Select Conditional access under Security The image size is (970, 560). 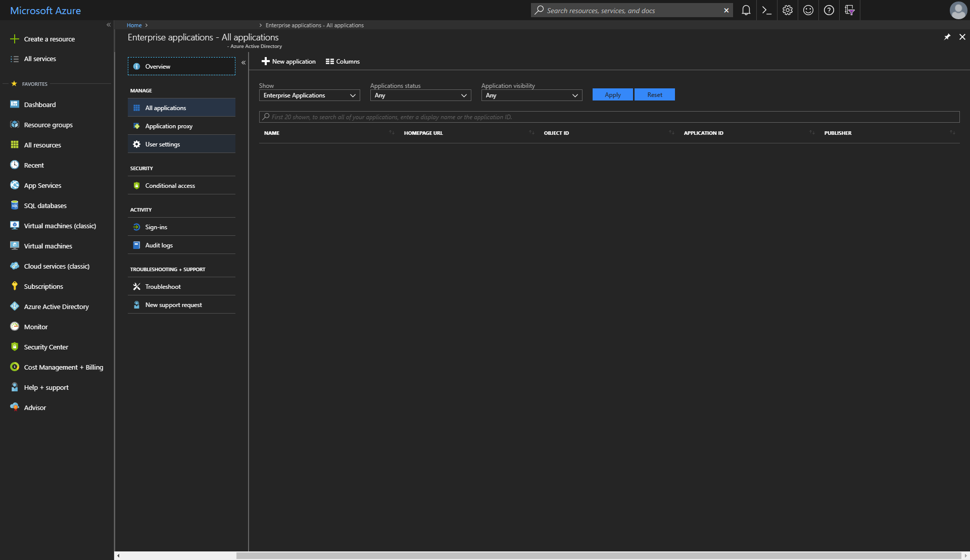coord(170,185)
